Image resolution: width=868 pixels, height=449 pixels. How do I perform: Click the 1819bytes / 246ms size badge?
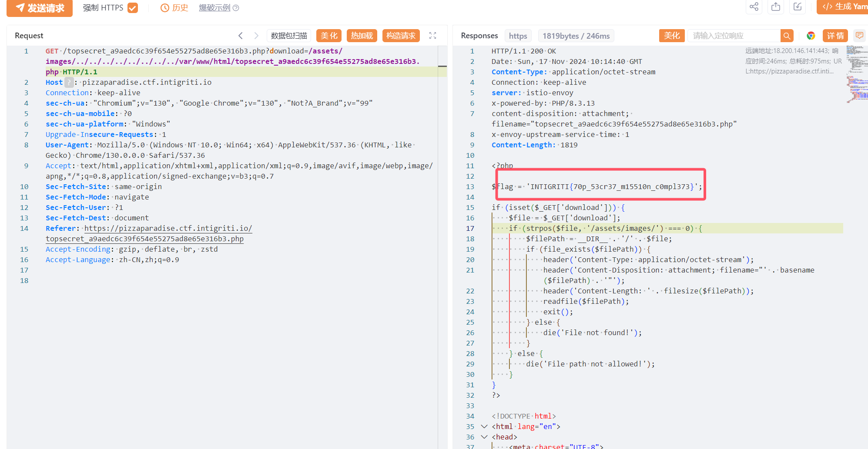click(x=576, y=36)
